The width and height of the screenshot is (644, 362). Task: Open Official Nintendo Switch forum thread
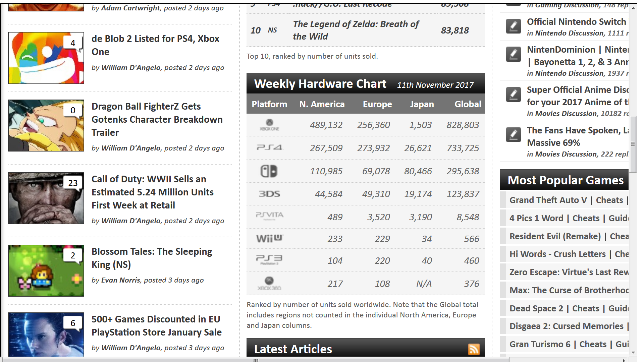click(576, 22)
